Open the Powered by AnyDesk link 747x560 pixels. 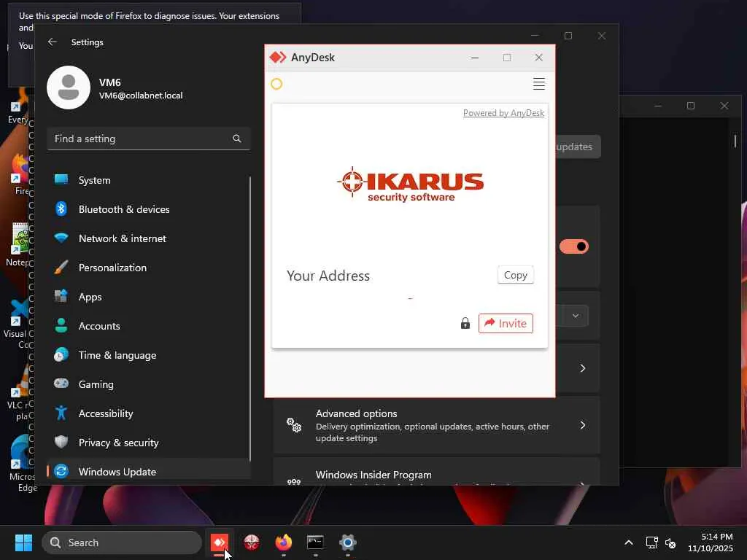coord(503,113)
